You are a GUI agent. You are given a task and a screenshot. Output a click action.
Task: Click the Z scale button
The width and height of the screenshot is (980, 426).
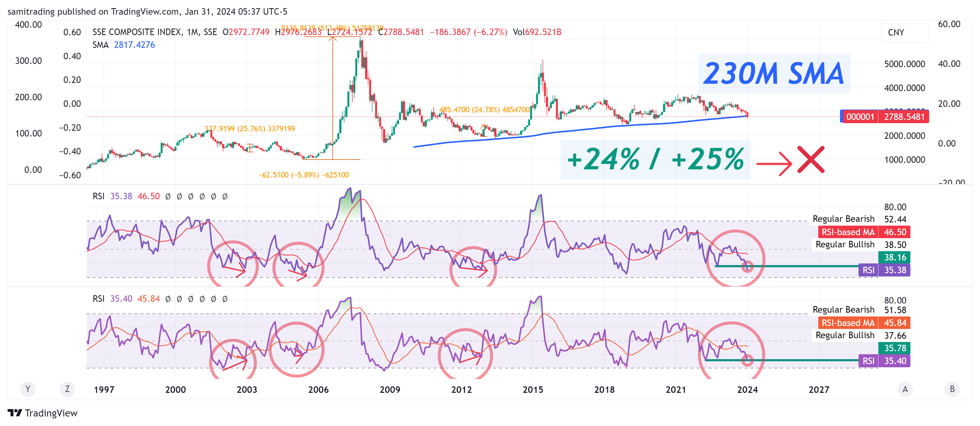click(x=67, y=389)
